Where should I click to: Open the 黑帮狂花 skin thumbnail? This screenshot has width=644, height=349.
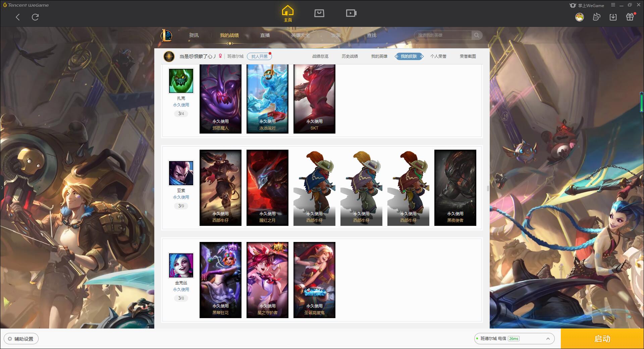click(x=220, y=280)
